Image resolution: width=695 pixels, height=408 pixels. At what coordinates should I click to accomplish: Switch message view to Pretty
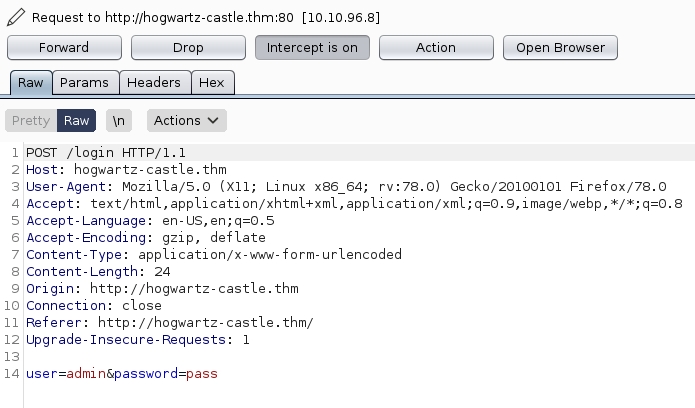(31, 120)
